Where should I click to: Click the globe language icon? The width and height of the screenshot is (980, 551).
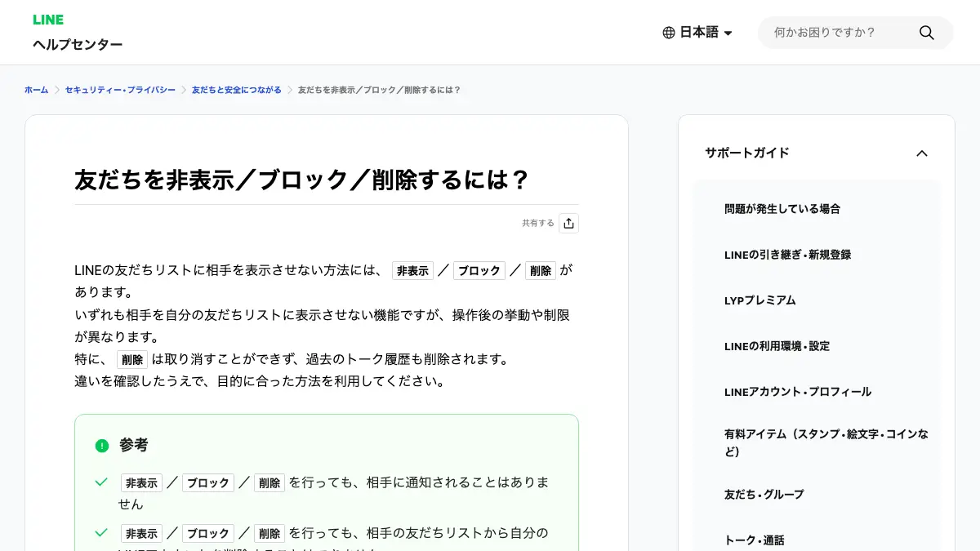point(669,33)
